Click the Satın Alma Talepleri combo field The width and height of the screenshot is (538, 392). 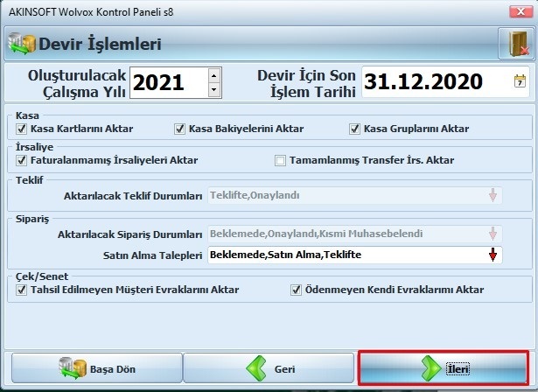click(355, 255)
